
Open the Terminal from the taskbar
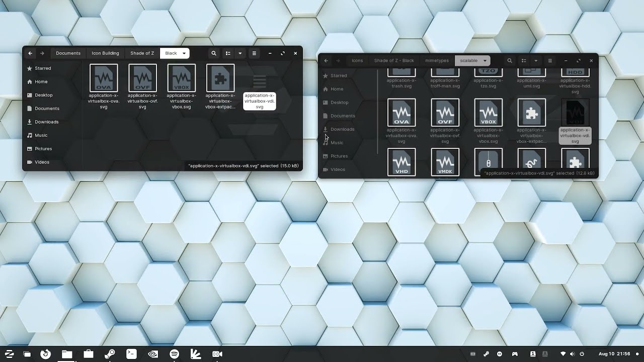tap(131, 354)
